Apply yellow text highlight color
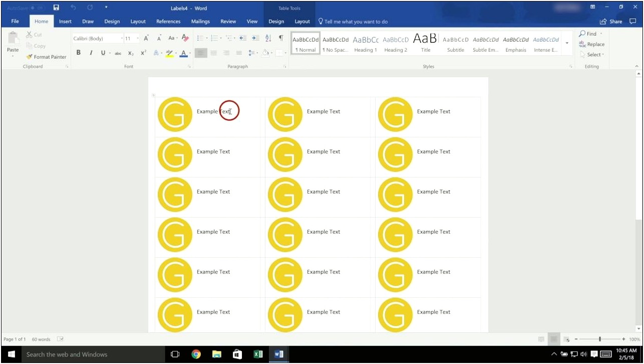The height and width of the screenshot is (364, 644). click(169, 53)
